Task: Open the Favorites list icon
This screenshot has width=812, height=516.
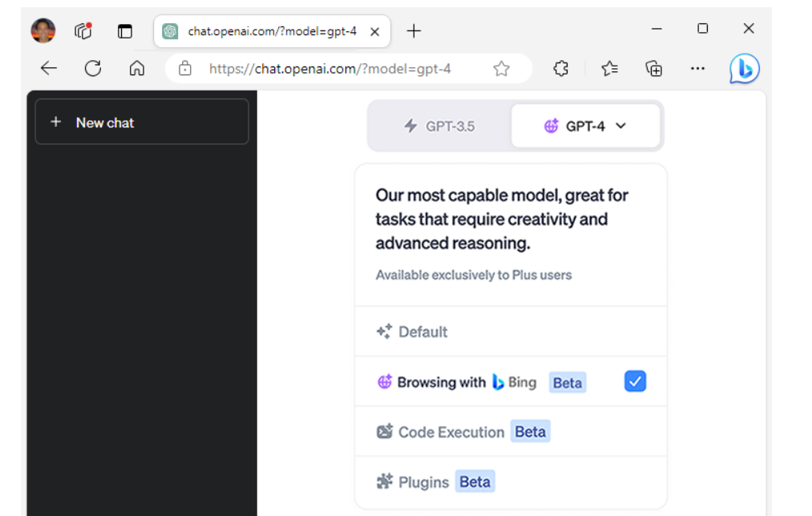Action: coord(610,69)
